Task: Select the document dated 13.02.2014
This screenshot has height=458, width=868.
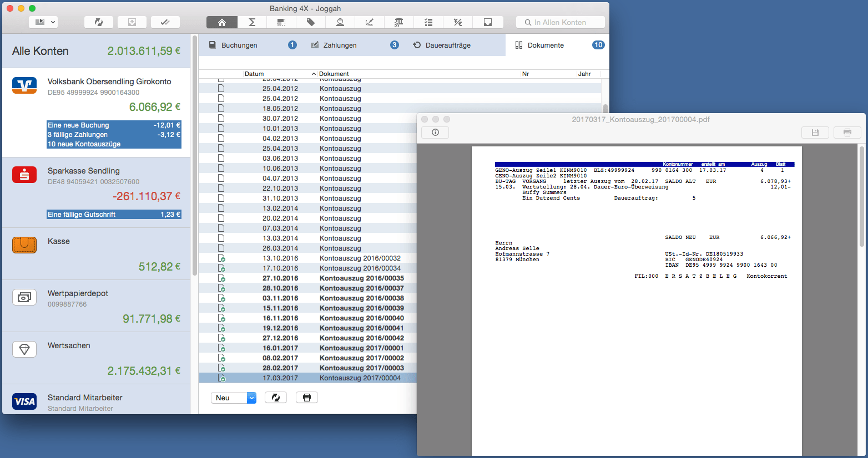Action: click(308, 208)
